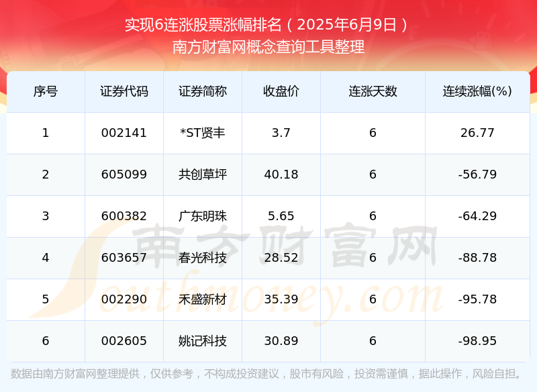Image resolution: width=537 pixels, height=392 pixels.
Task: Click stock name '春光科技'
Action: pyautogui.click(x=203, y=258)
